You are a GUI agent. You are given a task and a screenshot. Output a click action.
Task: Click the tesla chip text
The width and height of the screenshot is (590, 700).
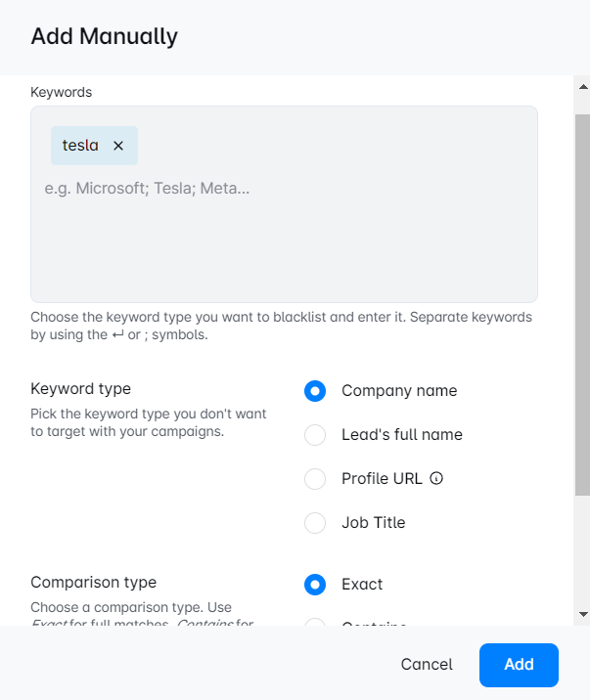pyautogui.click(x=80, y=146)
